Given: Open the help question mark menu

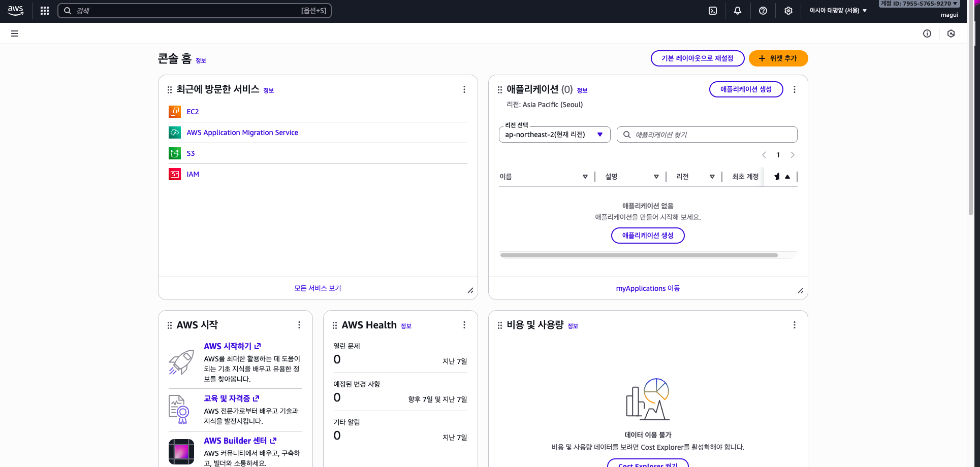Looking at the screenshot, I should (x=763, y=11).
